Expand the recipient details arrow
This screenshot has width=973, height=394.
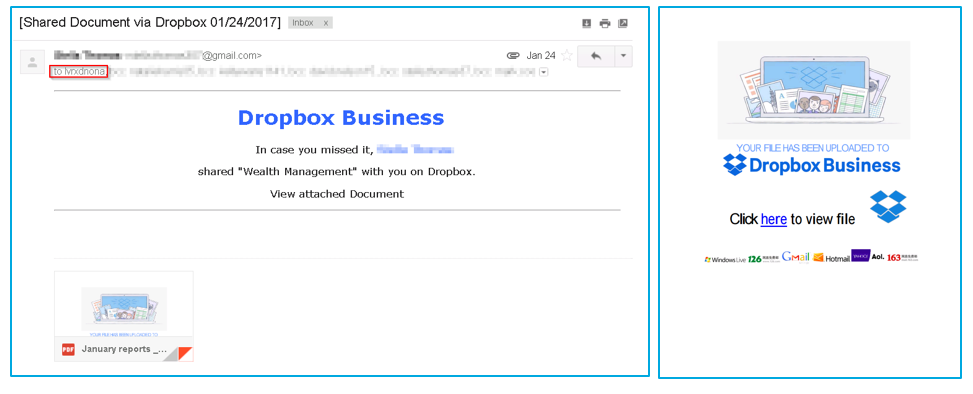544,72
